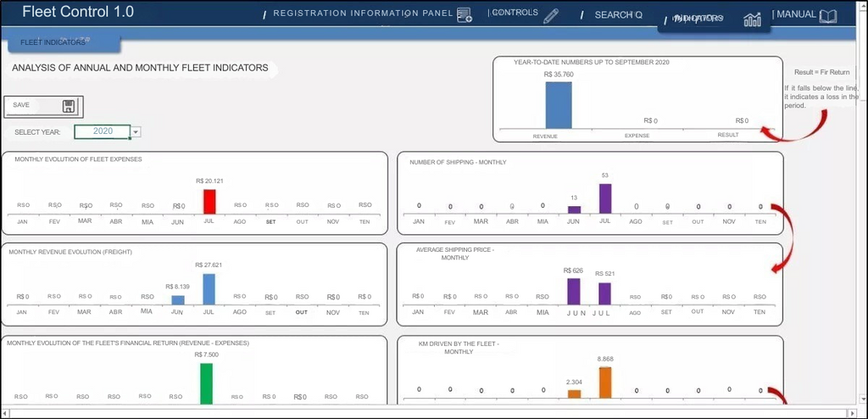The height and width of the screenshot is (419, 868).
Task: Click the Controls pencil icon
Action: pos(551,15)
